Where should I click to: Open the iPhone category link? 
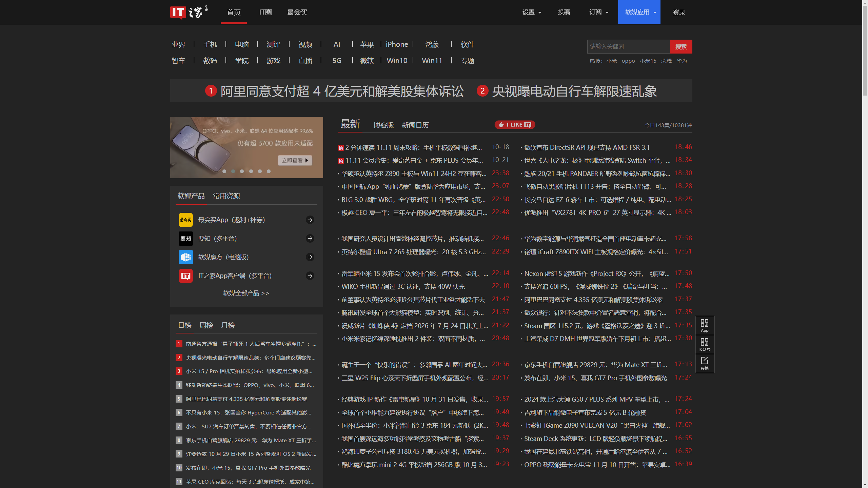point(397,44)
